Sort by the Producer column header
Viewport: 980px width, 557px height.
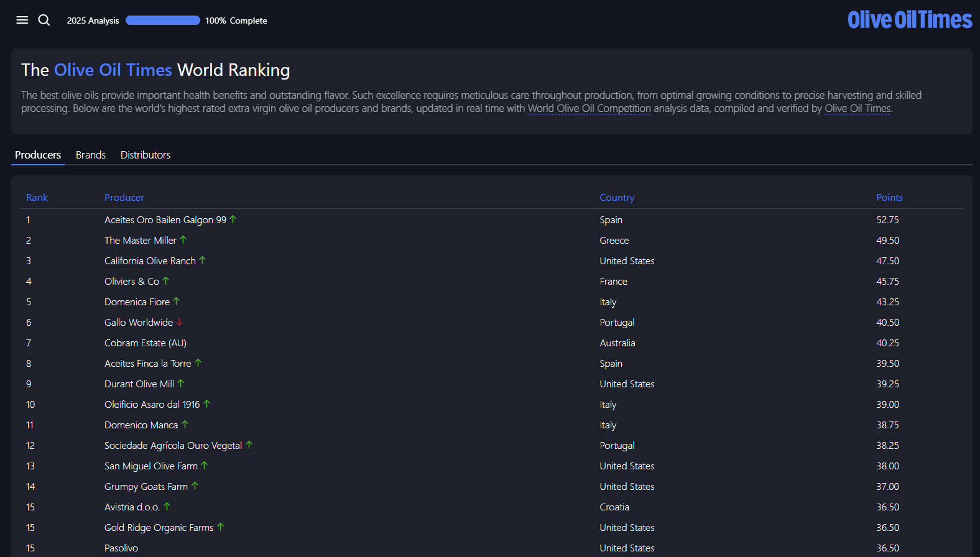point(124,198)
